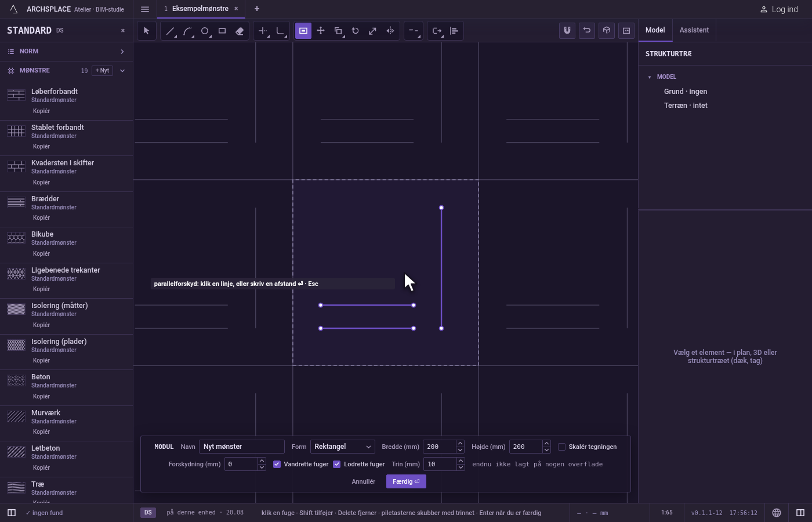Open the 3D cube view
812x522 pixels.
tap(607, 30)
